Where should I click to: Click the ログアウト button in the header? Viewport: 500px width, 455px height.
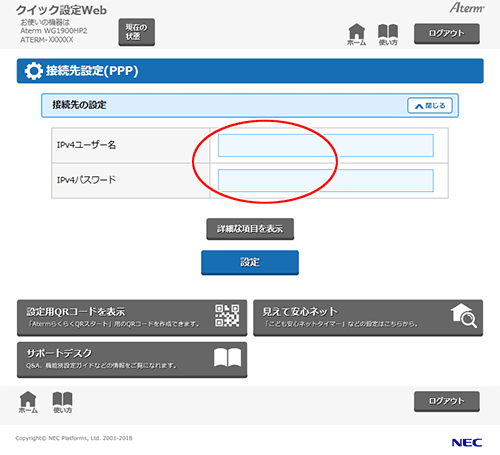click(x=447, y=33)
